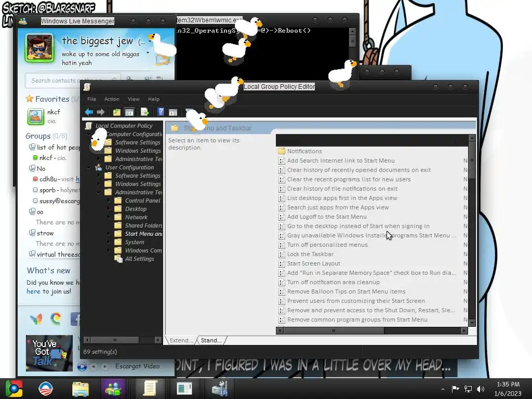Open Chrome from the taskbar
The image size is (532, 399).
coord(14,389)
